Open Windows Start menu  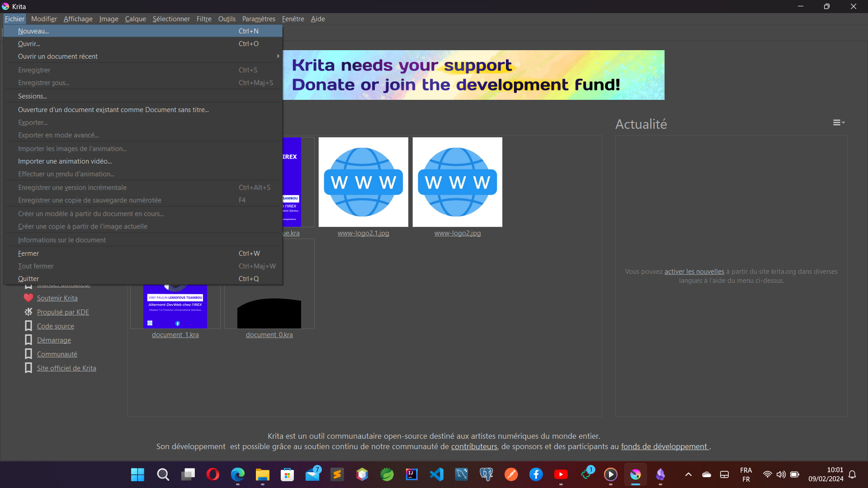click(137, 474)
